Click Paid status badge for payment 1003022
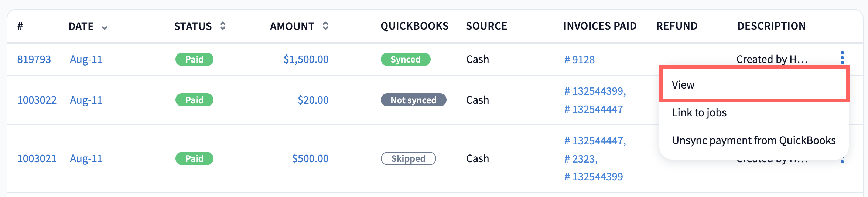This screenshot has height=197, width=868. pyautogui.click(x=194, y=100)
